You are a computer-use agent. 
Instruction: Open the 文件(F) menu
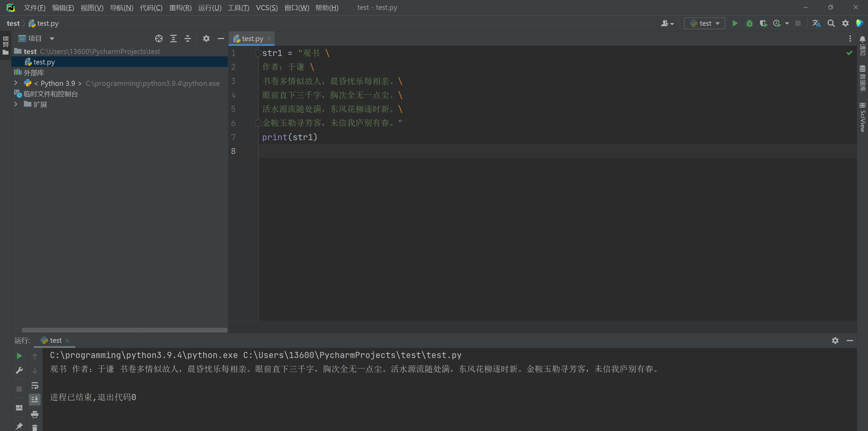click(x=34, y=7)
